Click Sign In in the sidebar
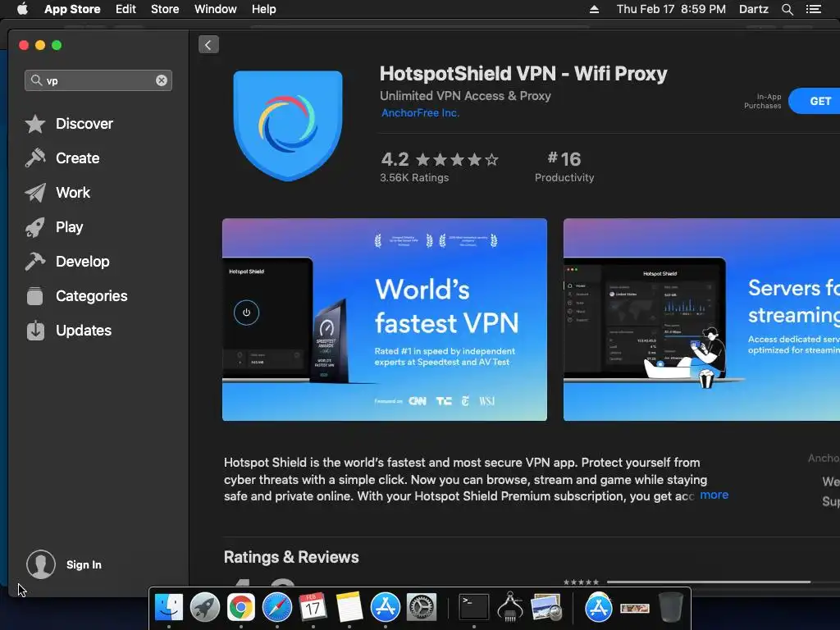Viewport: 840px width, 630px height. 84,564
